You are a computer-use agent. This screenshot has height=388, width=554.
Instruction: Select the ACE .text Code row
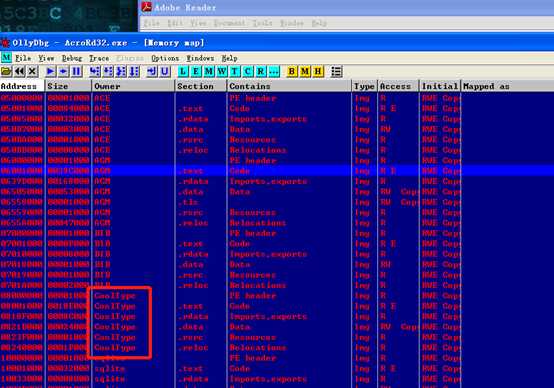click(277, 108)
